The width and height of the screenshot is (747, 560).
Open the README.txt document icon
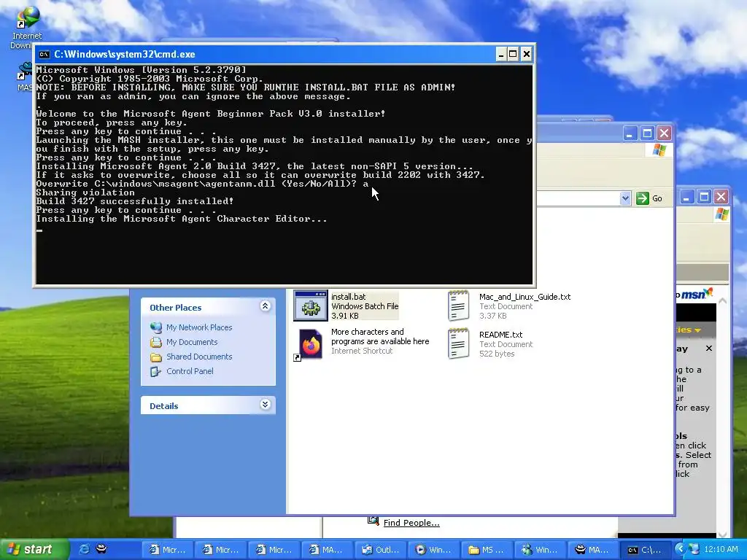pyautogui.click(x=458, y=343)
